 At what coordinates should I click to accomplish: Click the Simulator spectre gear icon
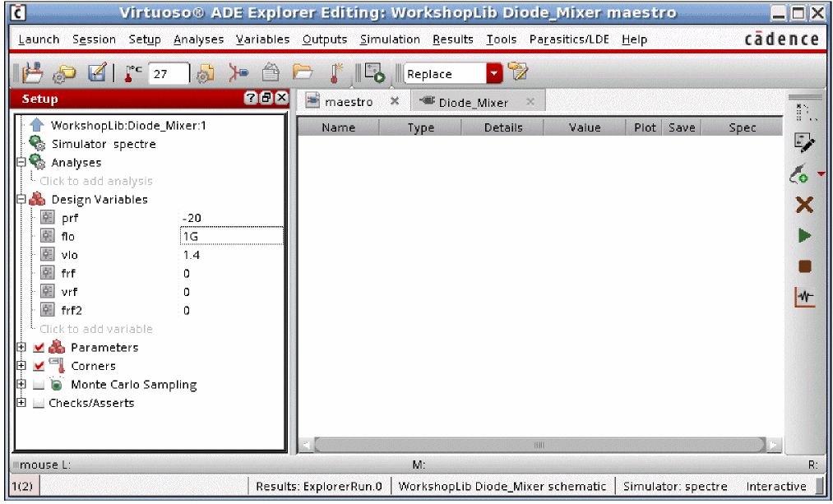[x=37, y=143]
